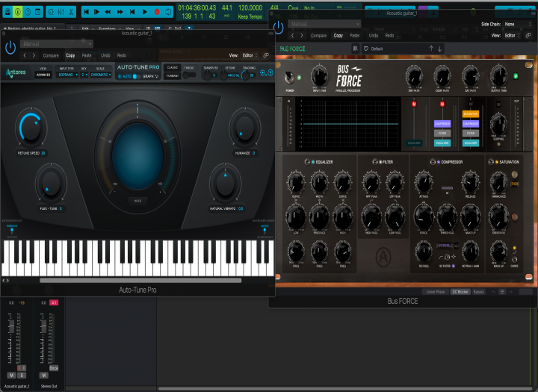Click the Fast Forward transport button

coord(120,12)
